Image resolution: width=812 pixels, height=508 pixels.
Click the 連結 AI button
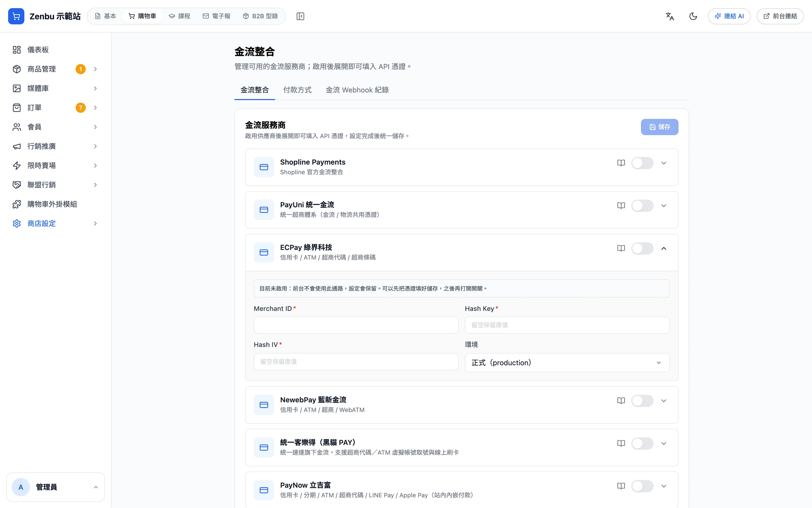coord(729,16)
